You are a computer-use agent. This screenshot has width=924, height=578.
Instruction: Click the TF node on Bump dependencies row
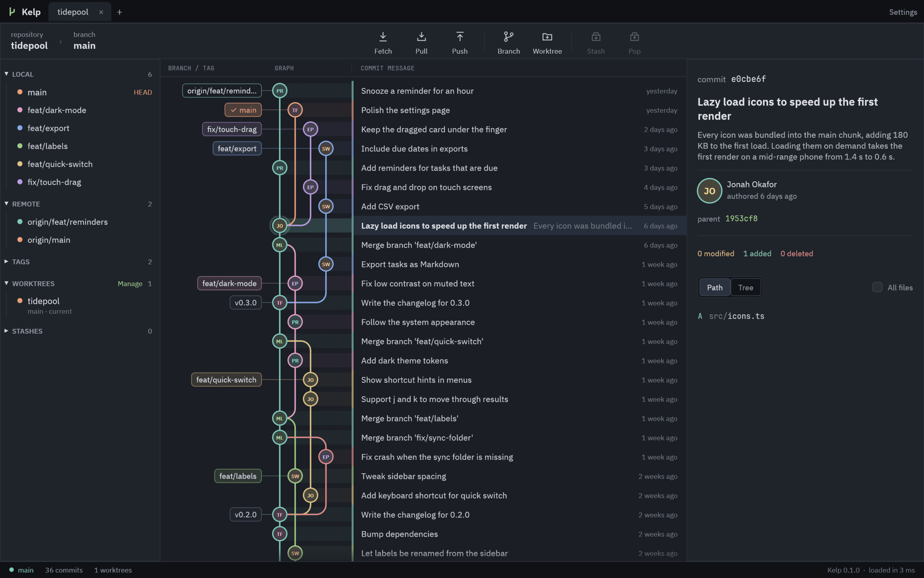pos(280,534)
